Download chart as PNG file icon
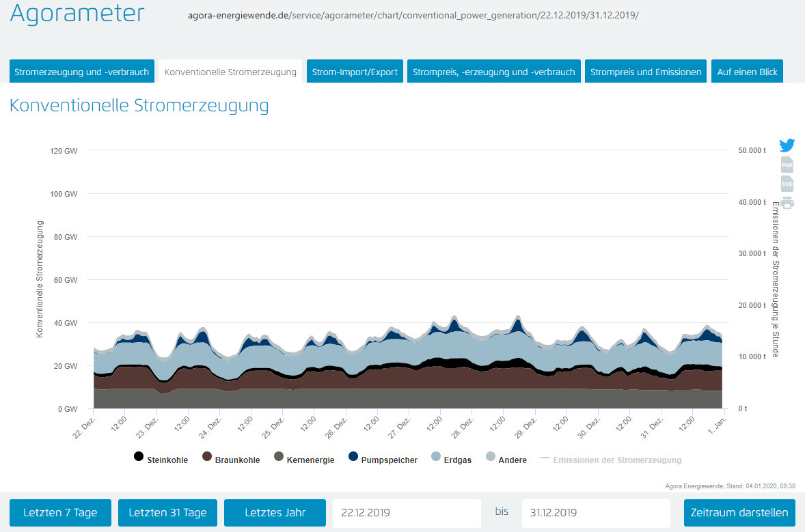 pyautogui.click(x=787, y=165)
